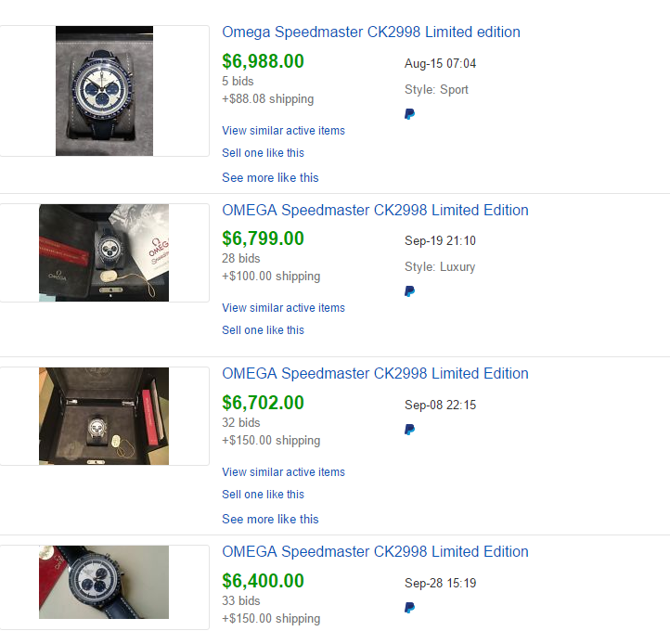The image size is (670, 644).
Task: View similar active items for $6,799.00 listing
Action: tap(283, 308)
